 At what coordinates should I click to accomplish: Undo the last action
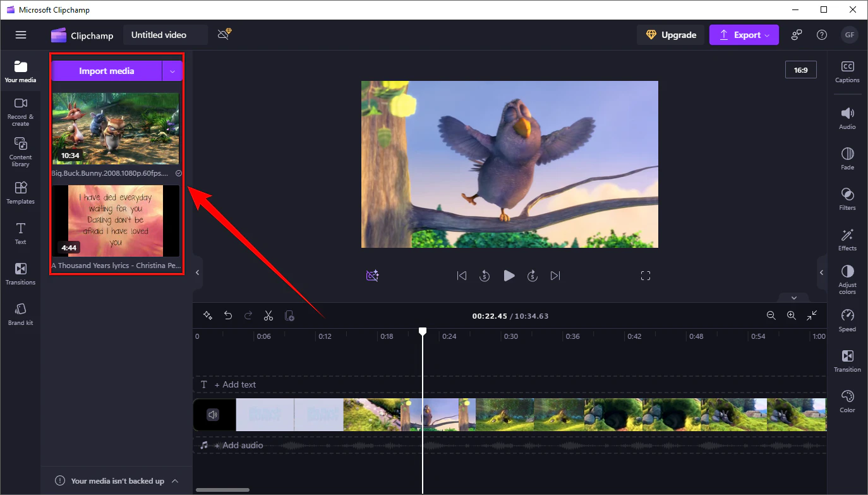228,315
